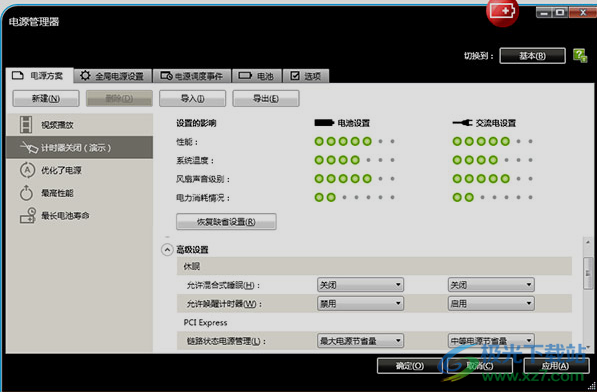597x392 pixels.
Task: Click the power-optimized 'A' circle icon
Action: pos(27,170)
